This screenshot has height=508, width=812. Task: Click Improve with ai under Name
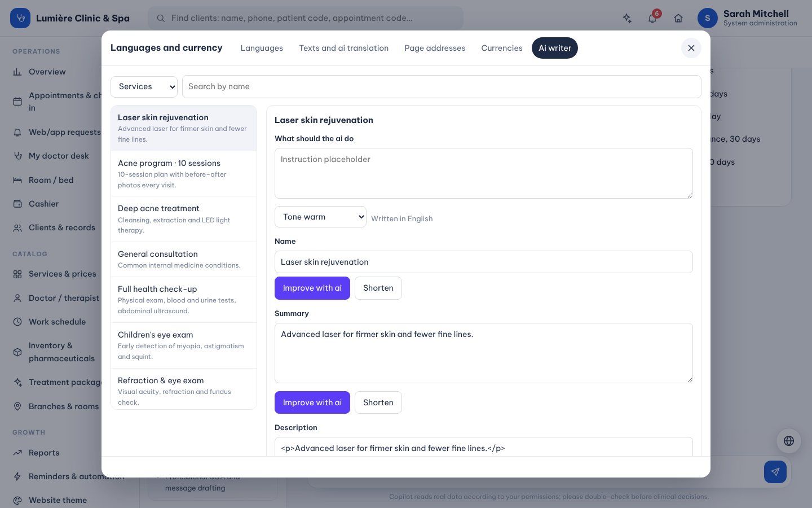tap(312, 288)
